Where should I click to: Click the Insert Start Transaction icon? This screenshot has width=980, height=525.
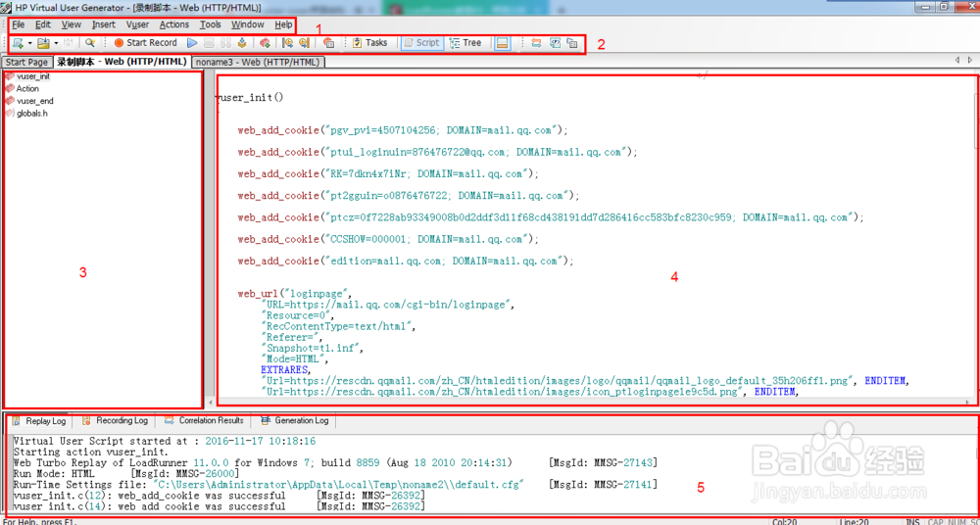pyautogui.click(x=287, y=43)
